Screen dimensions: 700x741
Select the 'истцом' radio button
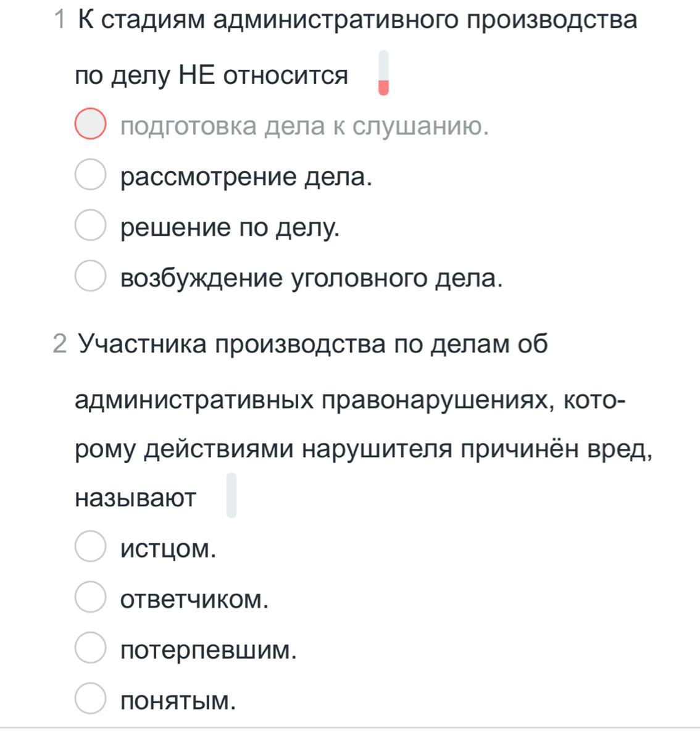(90, 546)
